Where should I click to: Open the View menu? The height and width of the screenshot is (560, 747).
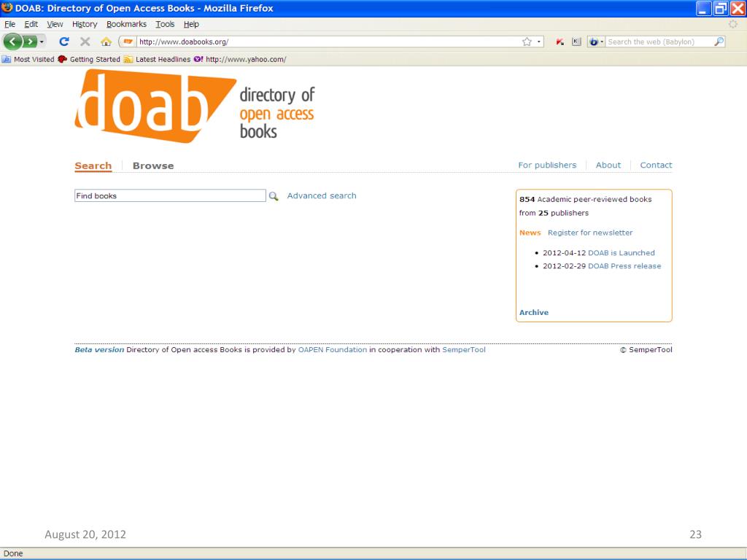tap(55, 24)
